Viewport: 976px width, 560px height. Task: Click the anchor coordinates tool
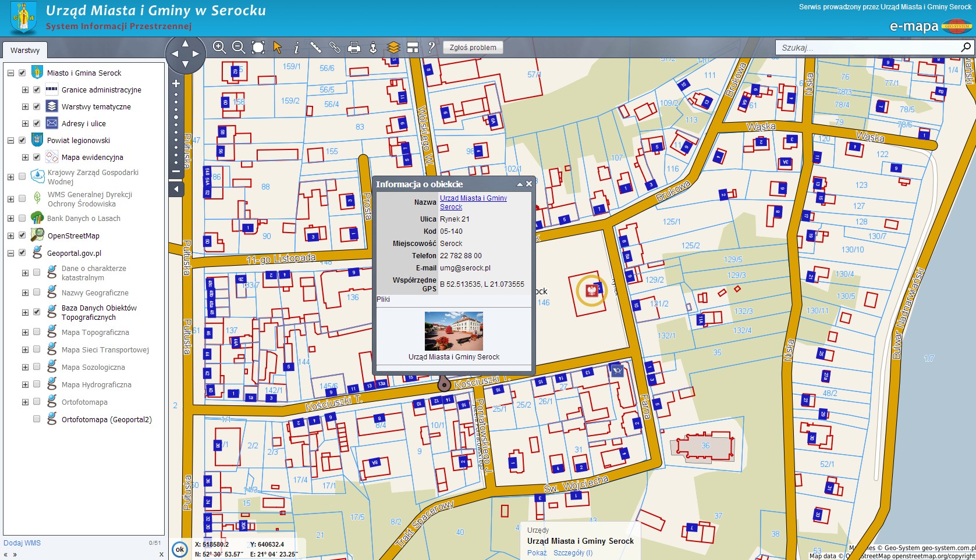coord(373,48)
